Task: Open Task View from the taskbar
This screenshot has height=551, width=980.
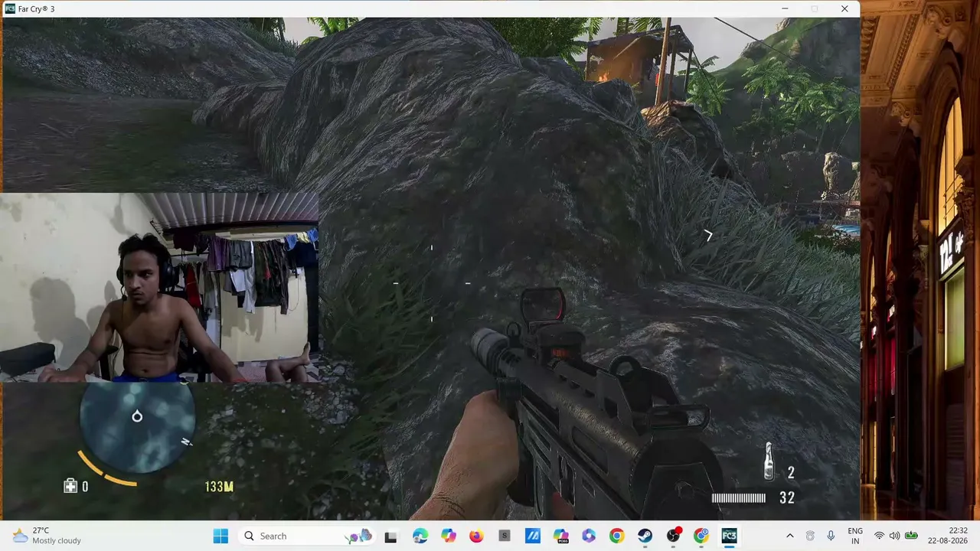Action: coord(390,536)
